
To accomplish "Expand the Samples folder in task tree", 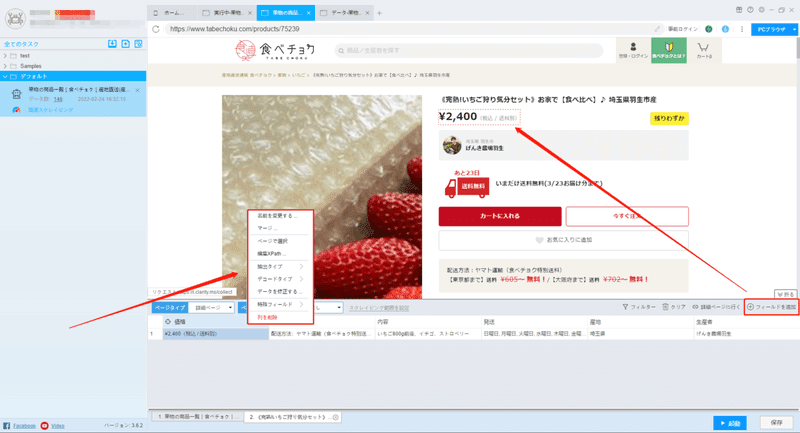I will (5, 66).
